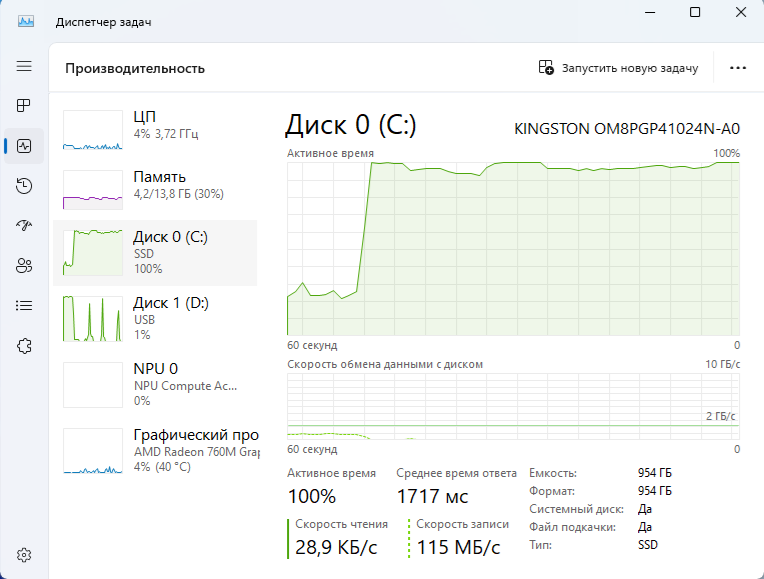Image resolution: width=764 pixels, height=579 pixels.
Task: Open the Users page icon
Action: (x=24, y=266)
